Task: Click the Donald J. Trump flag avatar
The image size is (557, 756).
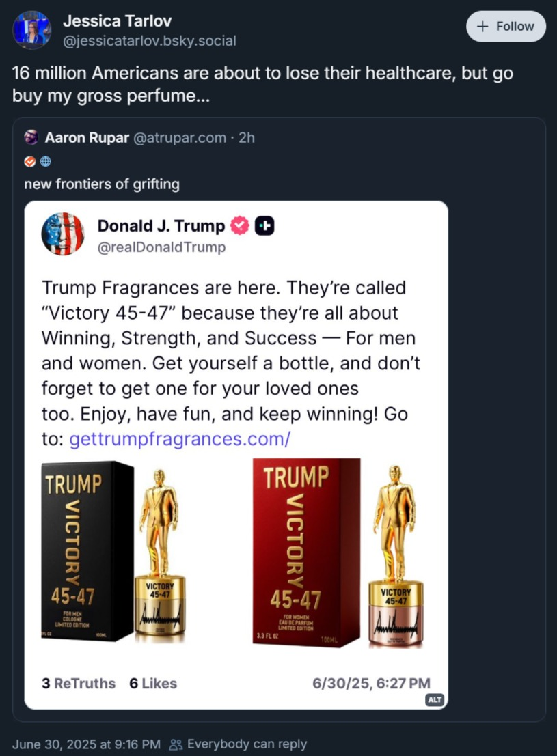Action: 63,234
